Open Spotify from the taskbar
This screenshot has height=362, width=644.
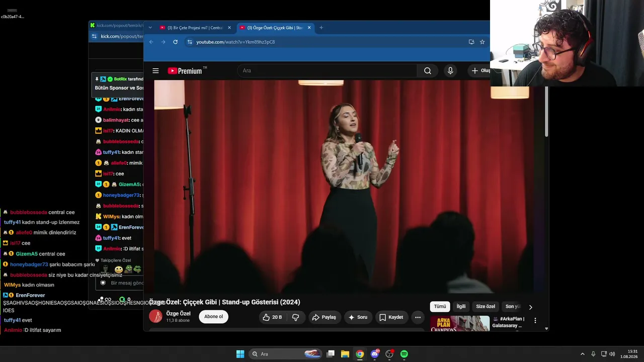tap(404, 354)
